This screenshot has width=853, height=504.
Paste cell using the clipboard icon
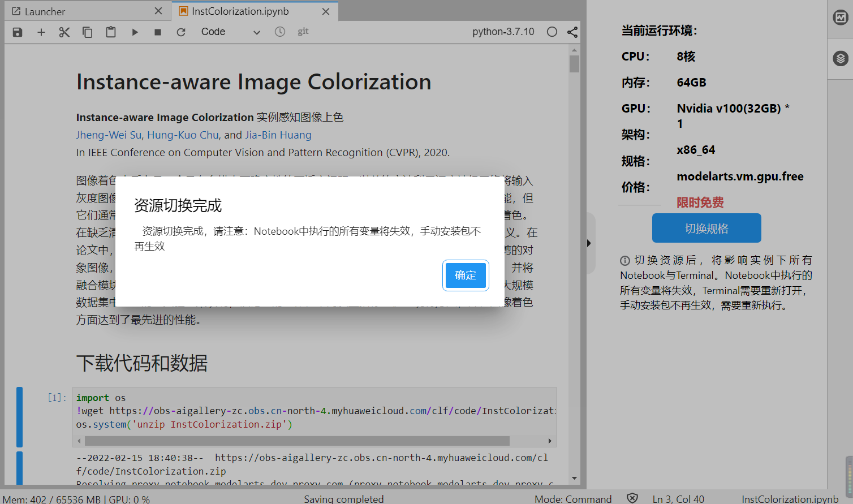(111, 32)
